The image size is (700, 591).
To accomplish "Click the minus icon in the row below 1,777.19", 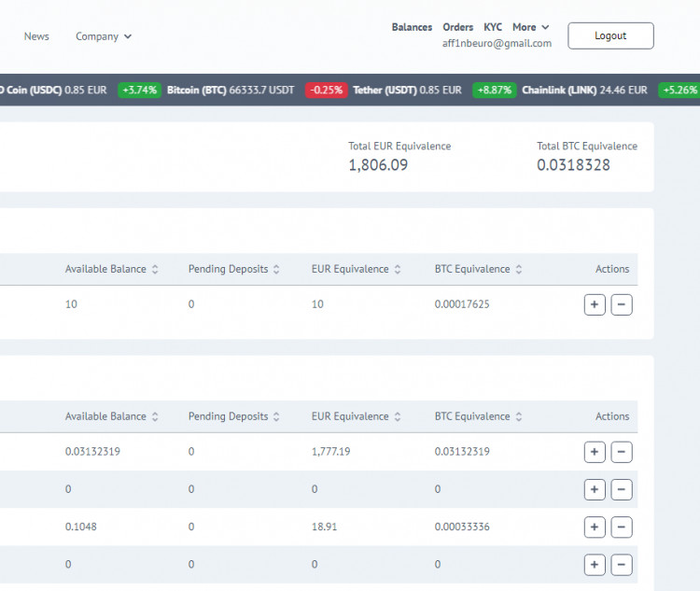I will [x=622, y=489].
